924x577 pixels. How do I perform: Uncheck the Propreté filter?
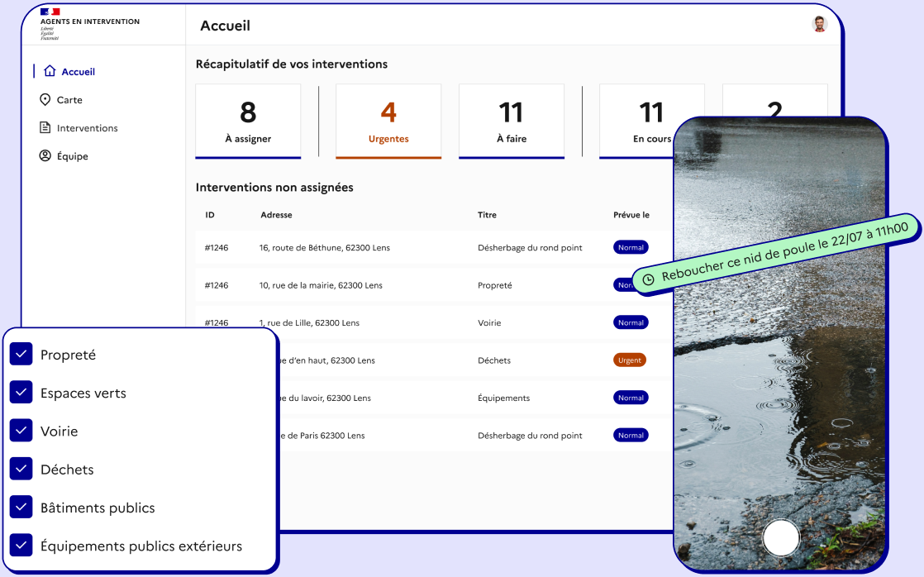21,354
